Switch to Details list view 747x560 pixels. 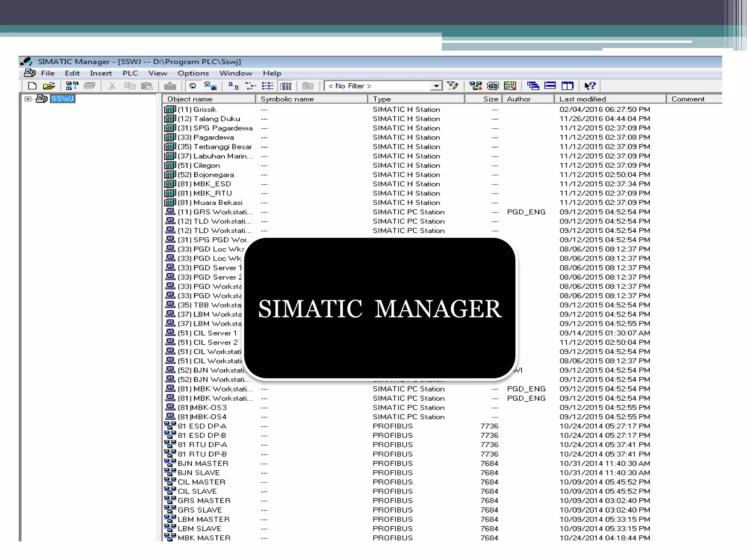pyautogui.click(x=286, y=86)
